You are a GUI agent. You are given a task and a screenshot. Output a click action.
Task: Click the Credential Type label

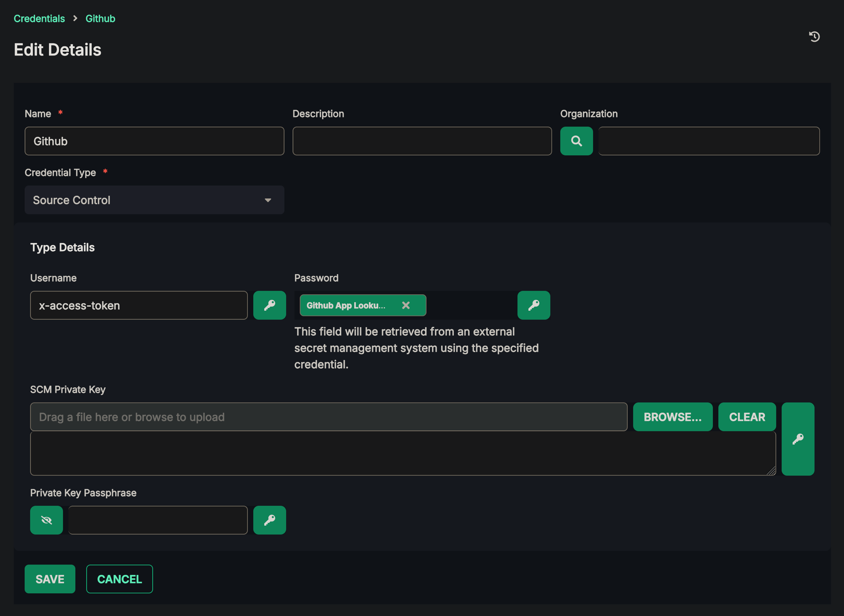tap(60, 173)
